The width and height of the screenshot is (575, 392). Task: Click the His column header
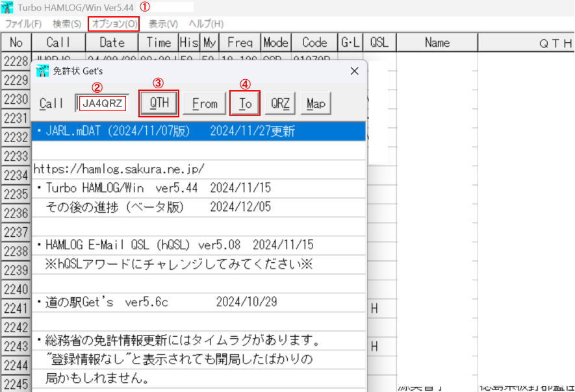(189, 42)
